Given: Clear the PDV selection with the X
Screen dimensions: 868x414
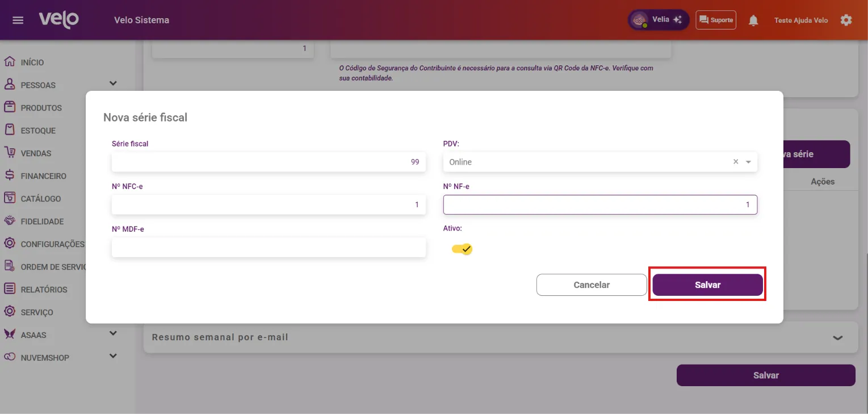Looking at the screenshot, I should [x=736, y=162].
